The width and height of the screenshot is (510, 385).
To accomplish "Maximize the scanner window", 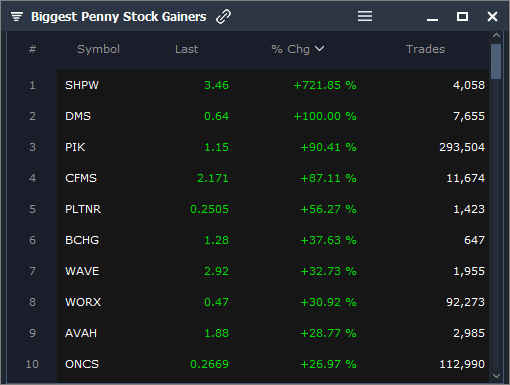I will click(462, 16).
